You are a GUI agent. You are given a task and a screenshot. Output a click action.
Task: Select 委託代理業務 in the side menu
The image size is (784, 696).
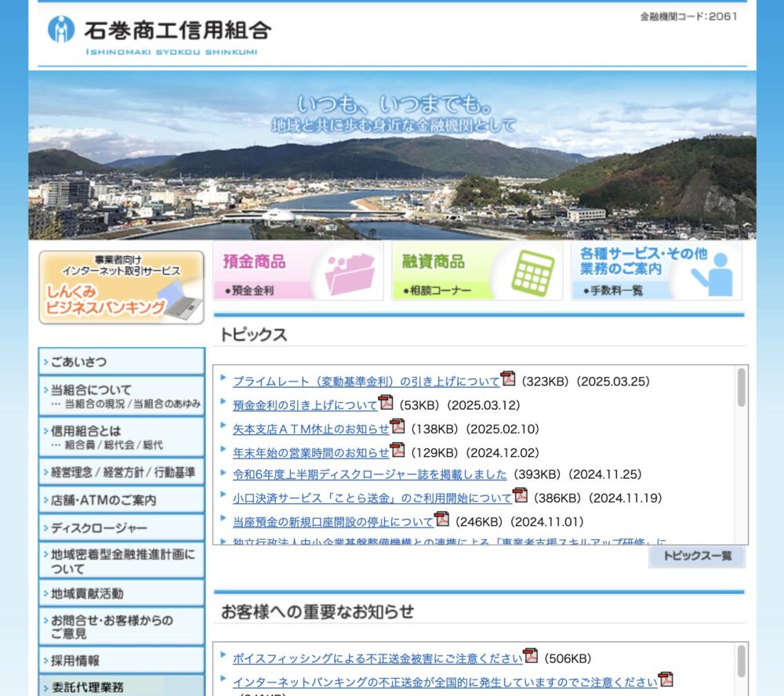pos(122,686)
